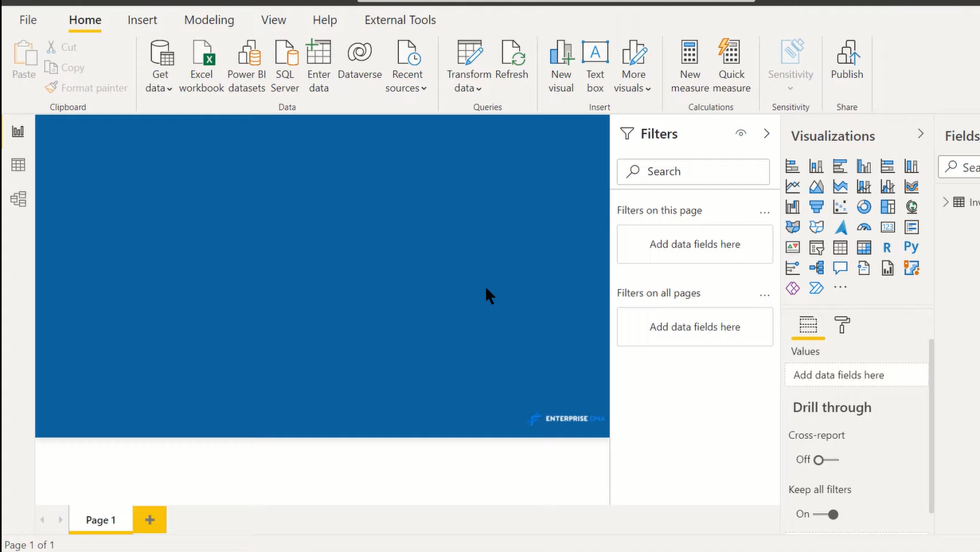
Task: Select the R script visual
Action: [888, 248]
